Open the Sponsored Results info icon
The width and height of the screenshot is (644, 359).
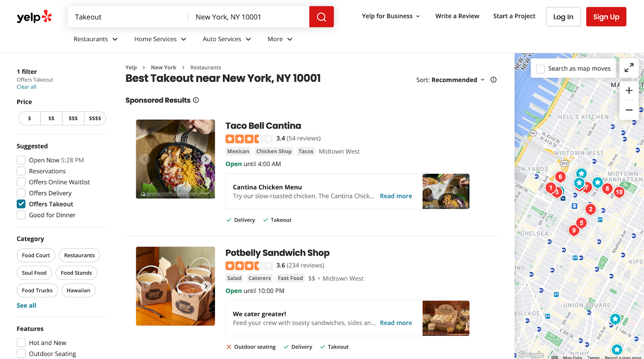[x=196, y=100]
